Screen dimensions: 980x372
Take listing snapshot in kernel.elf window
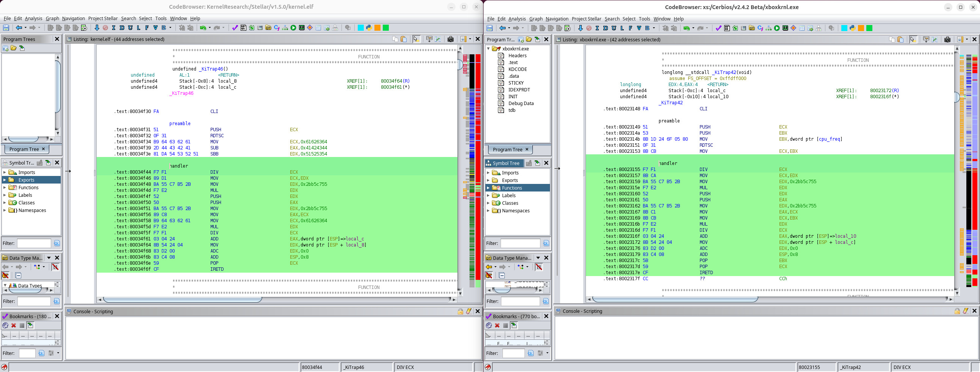click(451, 39)
